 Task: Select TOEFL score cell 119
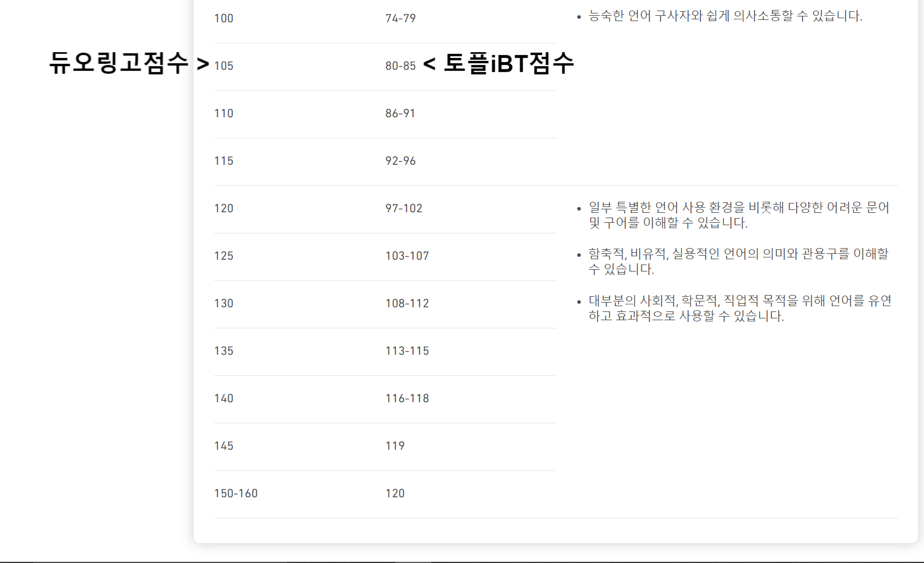[395, 446]
